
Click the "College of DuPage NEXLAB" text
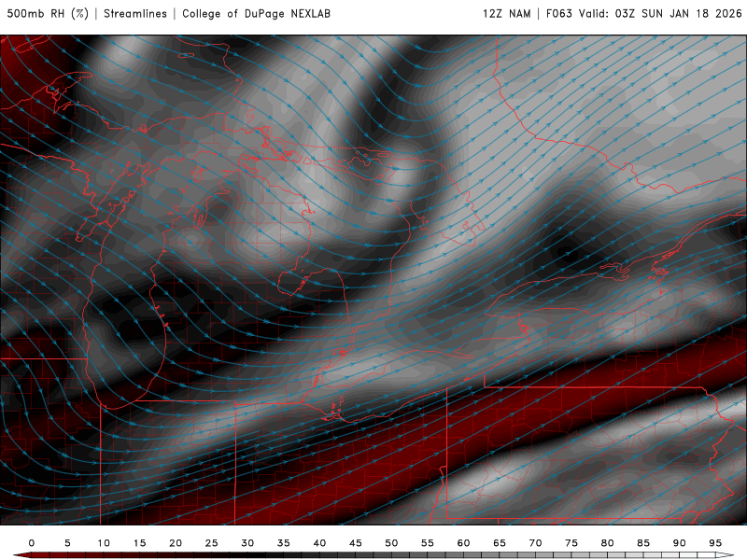[256, 14]
